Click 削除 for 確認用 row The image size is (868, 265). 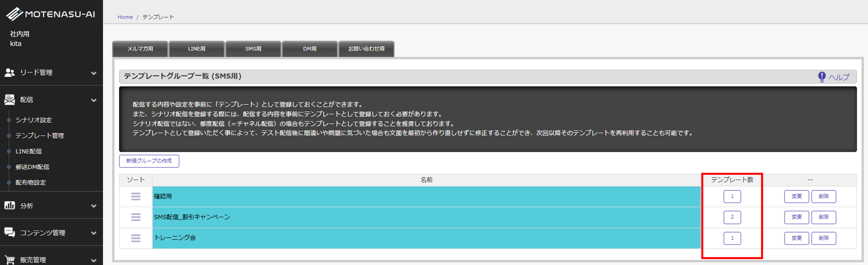[824, 196]
